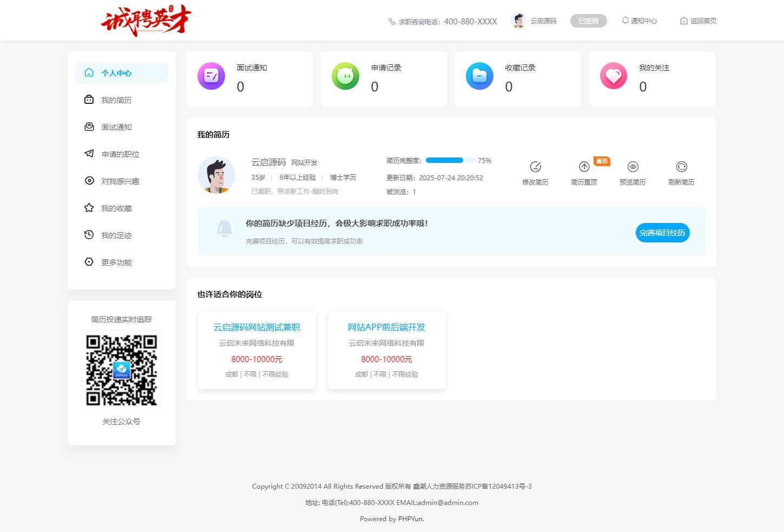Screen dimensions: 784x532
Task: Click the 申请记录 application record pig icon
Action: [x=345, y=76]
